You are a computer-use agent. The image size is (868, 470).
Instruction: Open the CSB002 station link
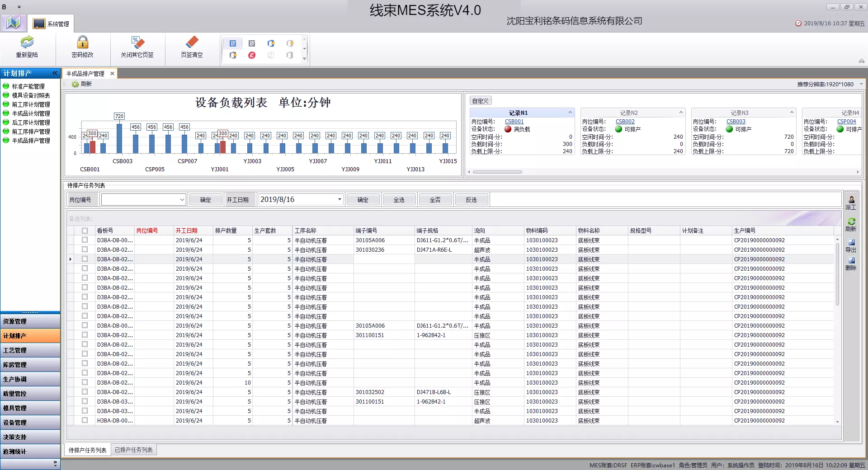coord(625,122)
